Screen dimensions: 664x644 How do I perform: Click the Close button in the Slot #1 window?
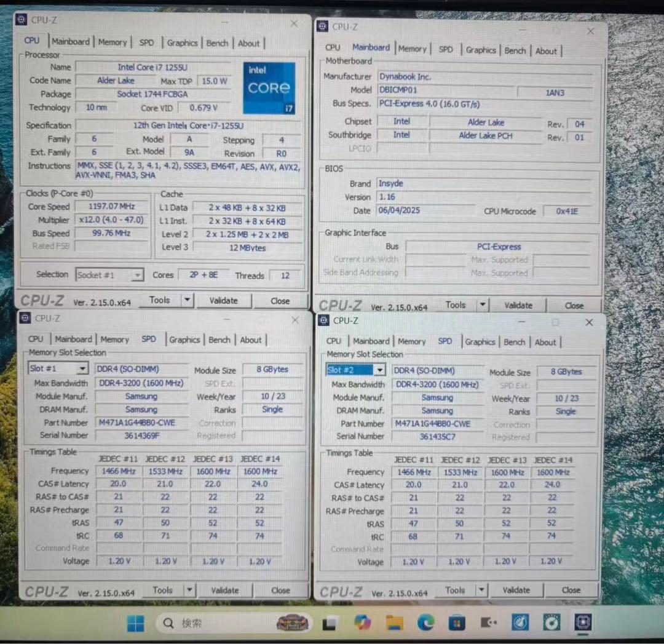click(280, 590)
